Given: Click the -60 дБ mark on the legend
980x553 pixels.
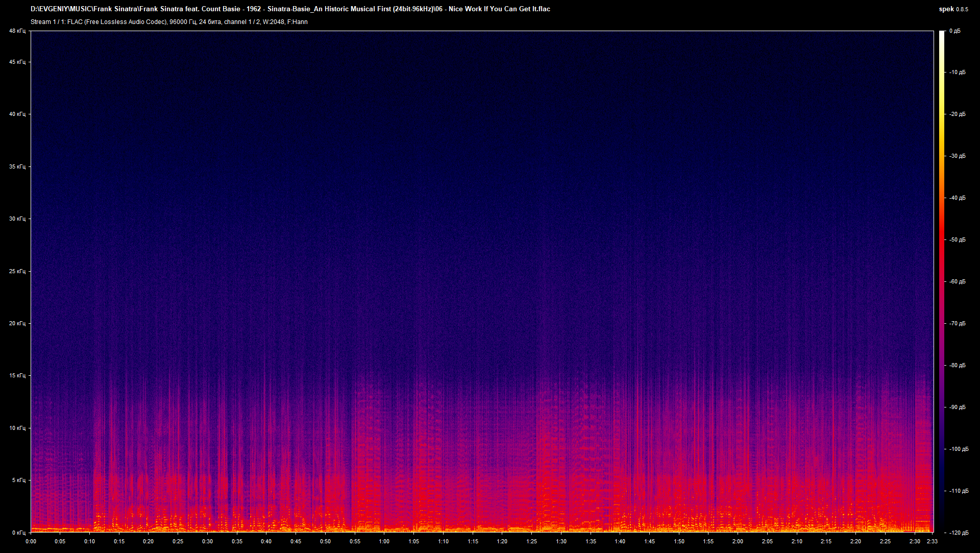Looking at the screenshot, I should [x=956, y=281].
